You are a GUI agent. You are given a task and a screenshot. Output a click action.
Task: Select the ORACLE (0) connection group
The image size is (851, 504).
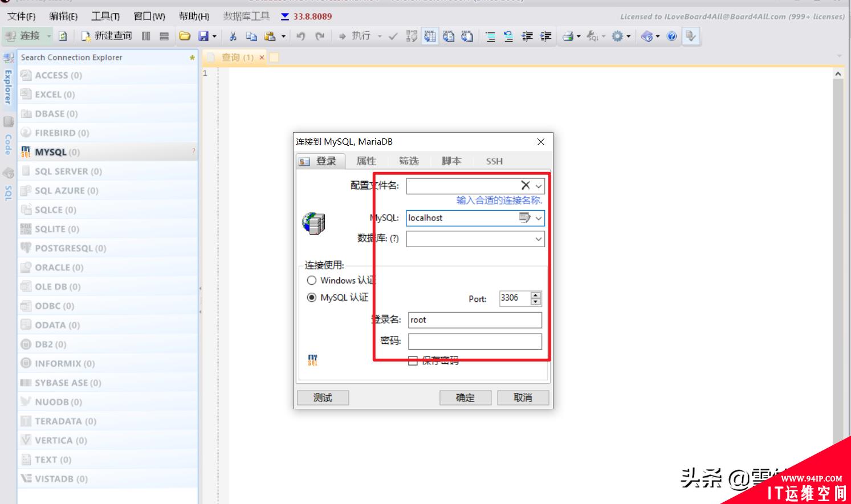coord(108,268)
